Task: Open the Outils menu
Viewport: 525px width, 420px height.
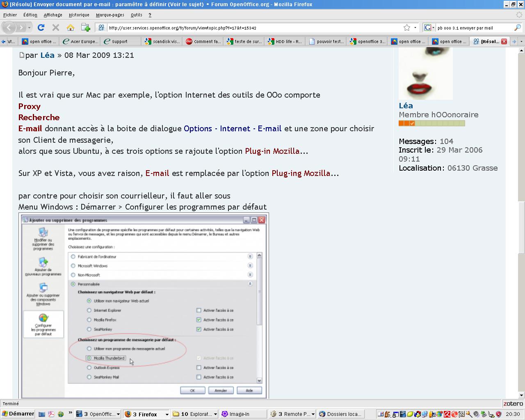Action: tap(137, 15)
